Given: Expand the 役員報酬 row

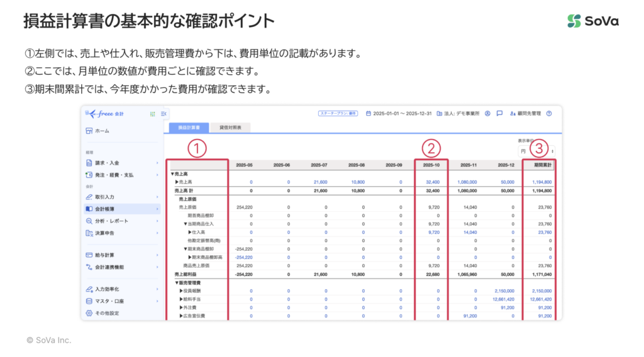Looking at the screenshot, I should pyautogui.click(x=181, y=291).
